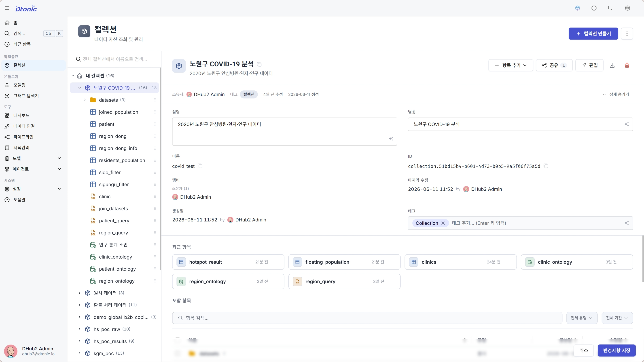This screenshot has height=362, width=644.
Task: Click the Dtonic logo
Action: [x=26, y=9]
